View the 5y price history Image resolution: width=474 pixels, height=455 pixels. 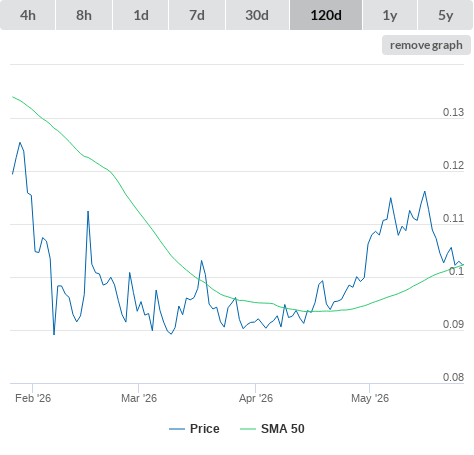(445, 15)
